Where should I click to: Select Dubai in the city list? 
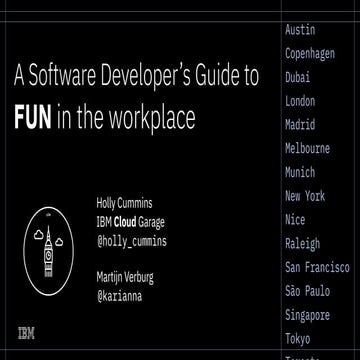(x=297, y=77)
